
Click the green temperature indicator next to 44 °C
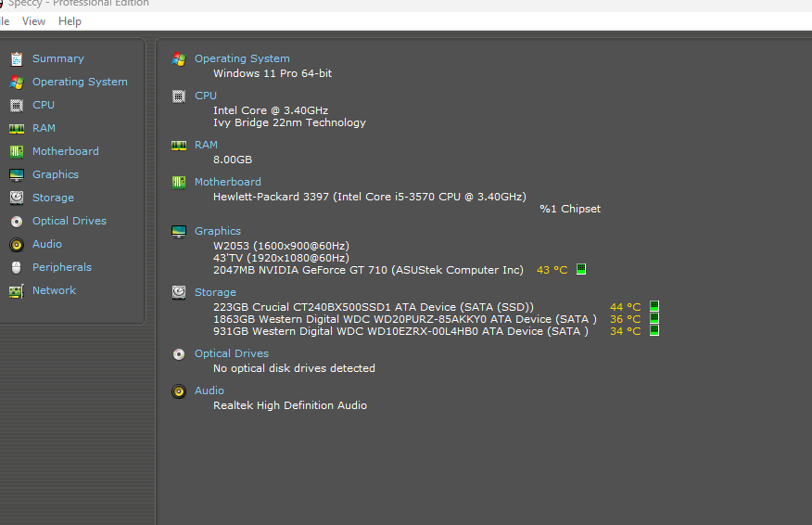pyautogui.click(x=654, y=306)
